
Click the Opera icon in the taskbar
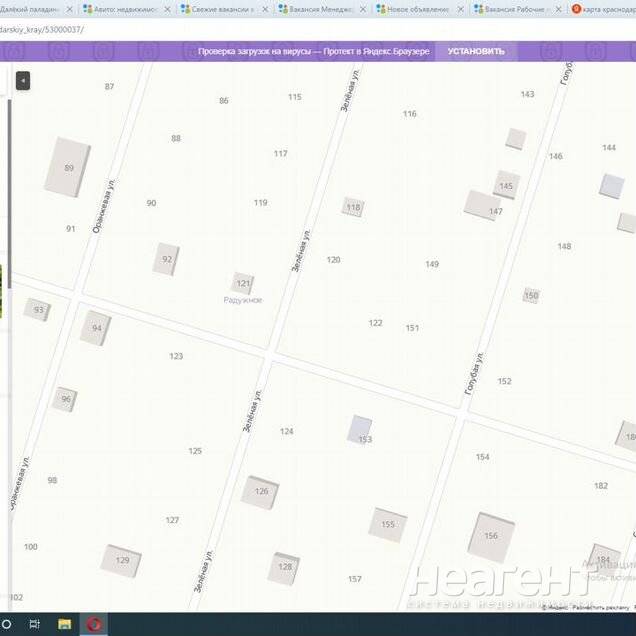click(94, 624)
